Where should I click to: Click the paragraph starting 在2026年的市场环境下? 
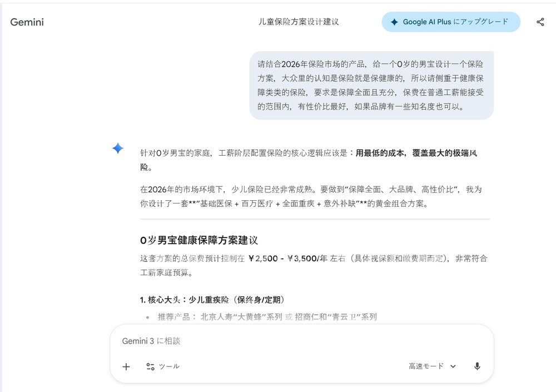pyautogui.click(x=310, y=196)
